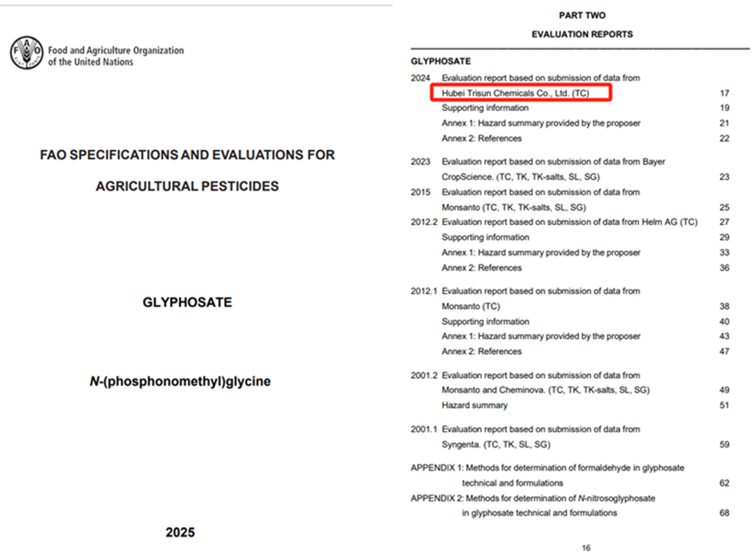Select "Food and Agriculture Organization" text beside logo
The height and width of the screenshot is (555, 756).
pyautogui.click(x=116, y=51)
